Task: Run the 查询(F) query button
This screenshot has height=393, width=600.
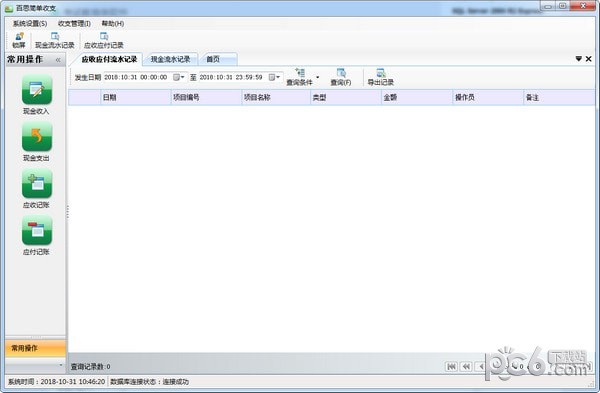Action: 341,77
